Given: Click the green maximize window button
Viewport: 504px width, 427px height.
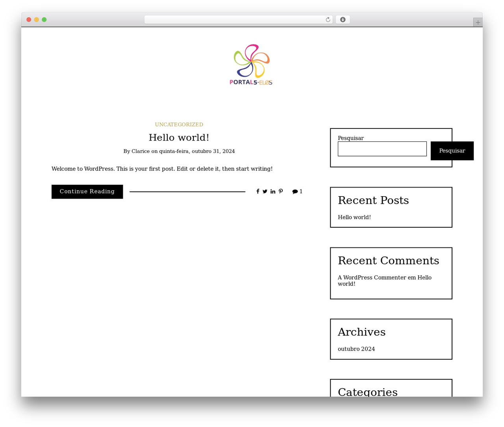Looking at the screenshot, I should [44, 20].
